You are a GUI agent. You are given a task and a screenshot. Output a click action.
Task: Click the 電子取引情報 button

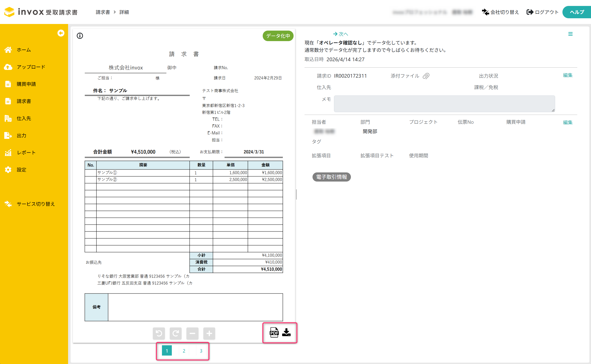(331, 177)
